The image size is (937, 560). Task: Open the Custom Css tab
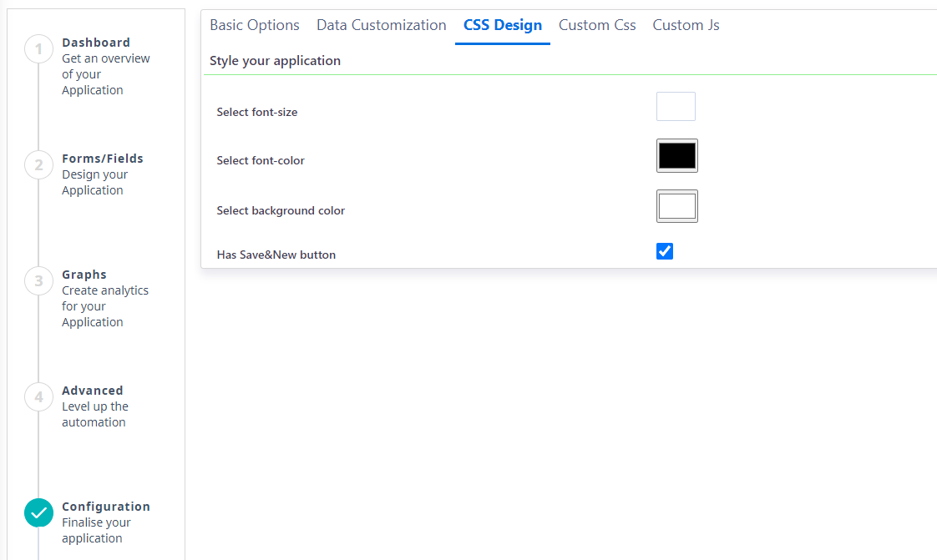597,25
